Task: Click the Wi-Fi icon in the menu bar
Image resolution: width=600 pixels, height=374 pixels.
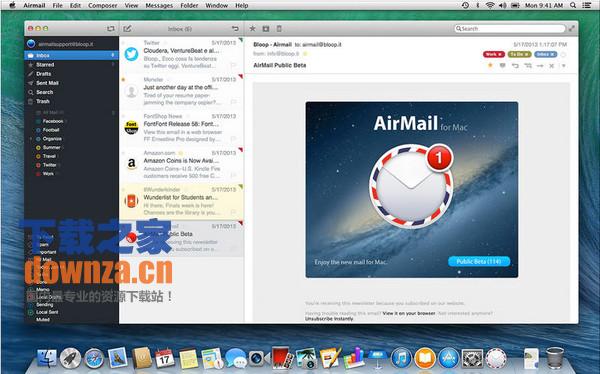Action: coord(490,5)
